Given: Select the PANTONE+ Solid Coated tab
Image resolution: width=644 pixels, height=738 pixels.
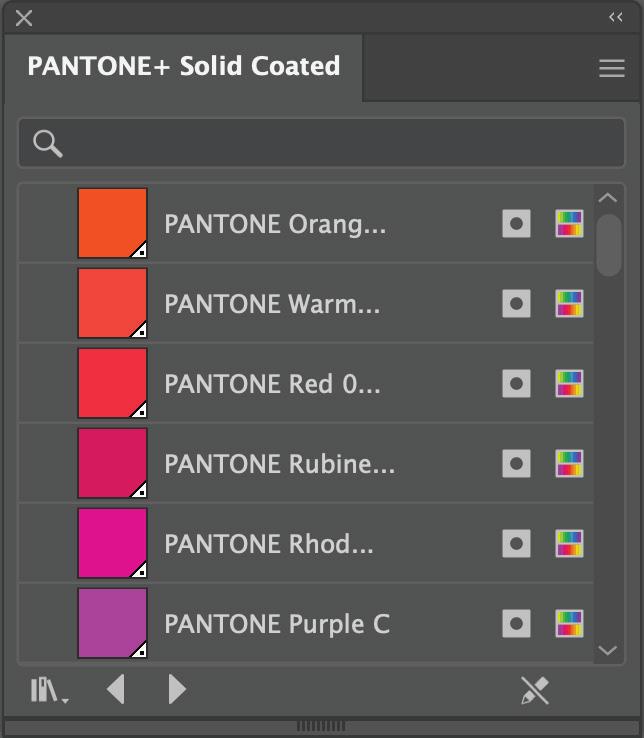Looking at the screenshot, I should pos(184,67).
